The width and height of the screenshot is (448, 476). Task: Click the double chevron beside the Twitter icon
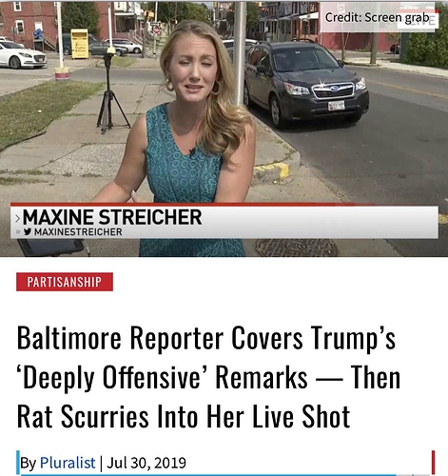pyautogui.click(x=18, y=232)
